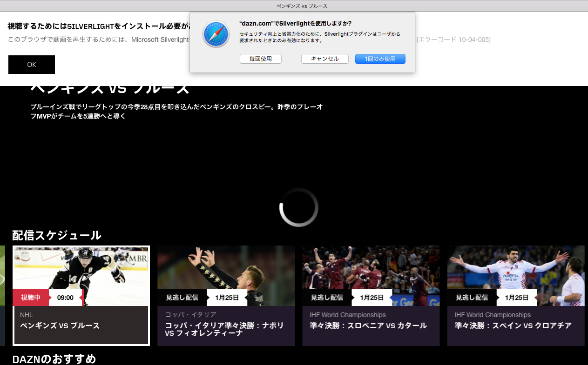
Task: Open the コッパ・イタリア準々決勝 match thumbnail
Action: (226, 276)
